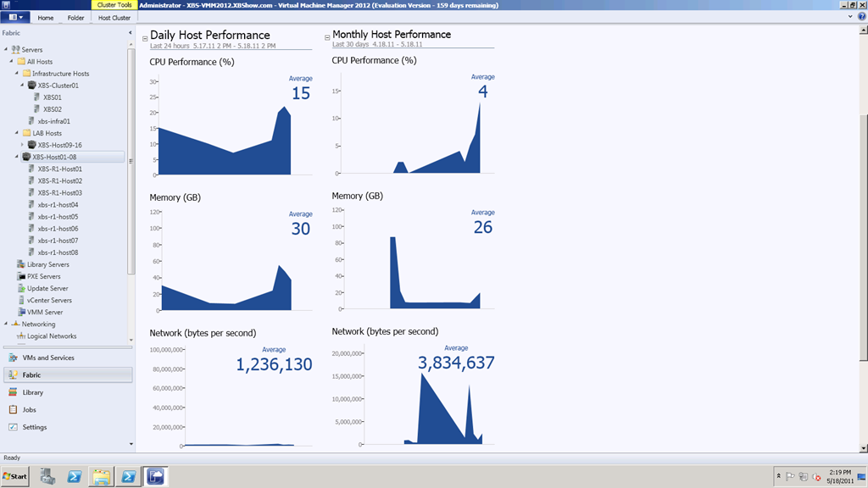Screen dimensions: 868x488
Task: Open the VMs and Services workspace
Action: pyautogui.click(x=48, y=358)
